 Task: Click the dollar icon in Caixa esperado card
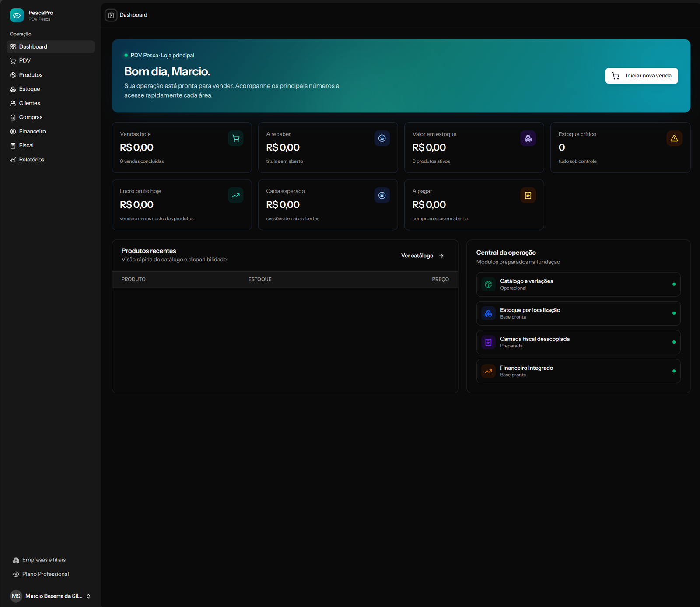[x=382, y=196]
